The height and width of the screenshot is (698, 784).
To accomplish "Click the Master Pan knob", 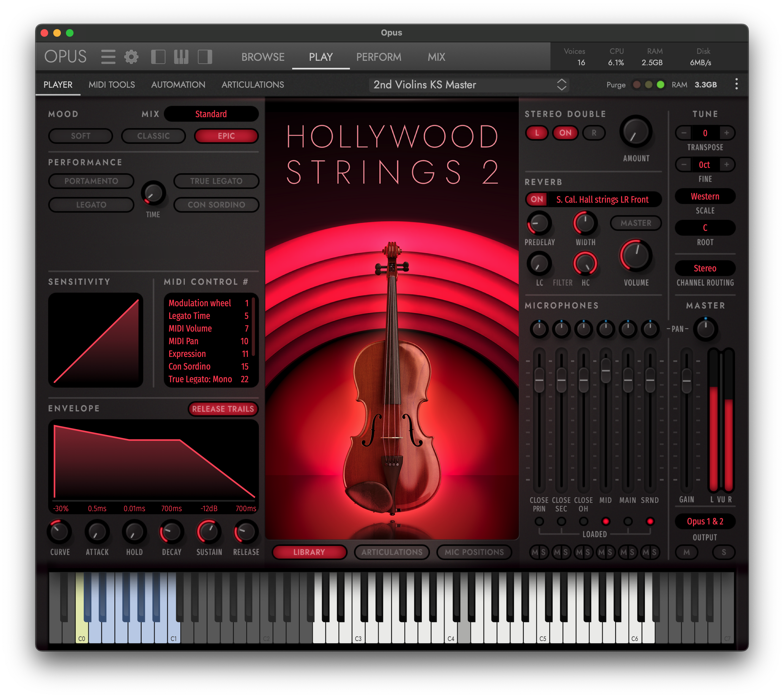I will click(x=705, y=329).
